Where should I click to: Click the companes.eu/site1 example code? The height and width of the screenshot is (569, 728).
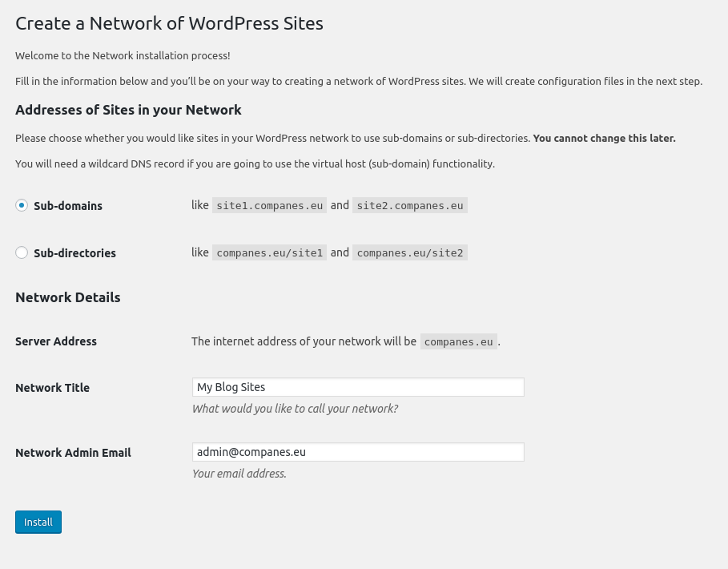[269, 252]
